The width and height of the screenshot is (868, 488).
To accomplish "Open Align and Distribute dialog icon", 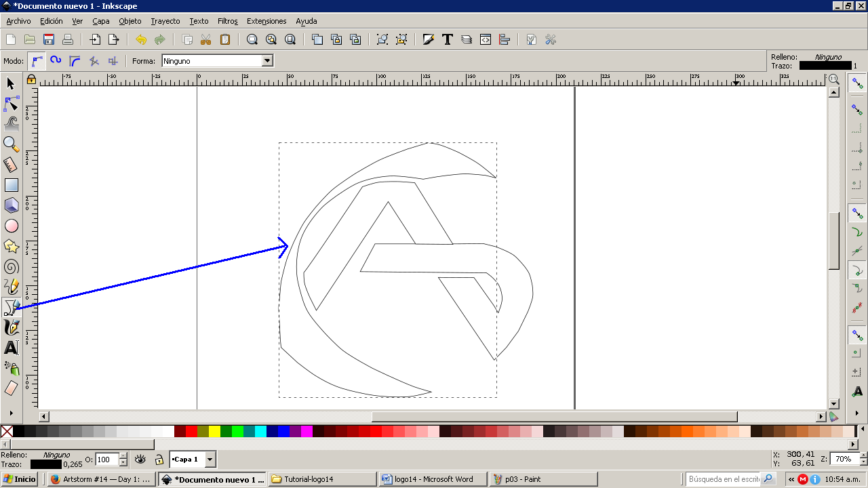I will click(505, 39).
